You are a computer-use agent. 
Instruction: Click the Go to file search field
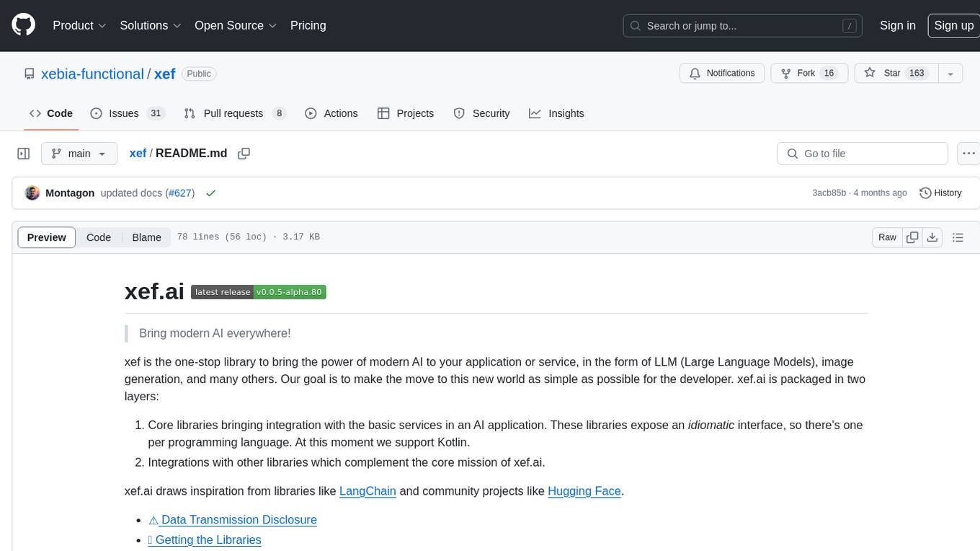tap(863, 154)
